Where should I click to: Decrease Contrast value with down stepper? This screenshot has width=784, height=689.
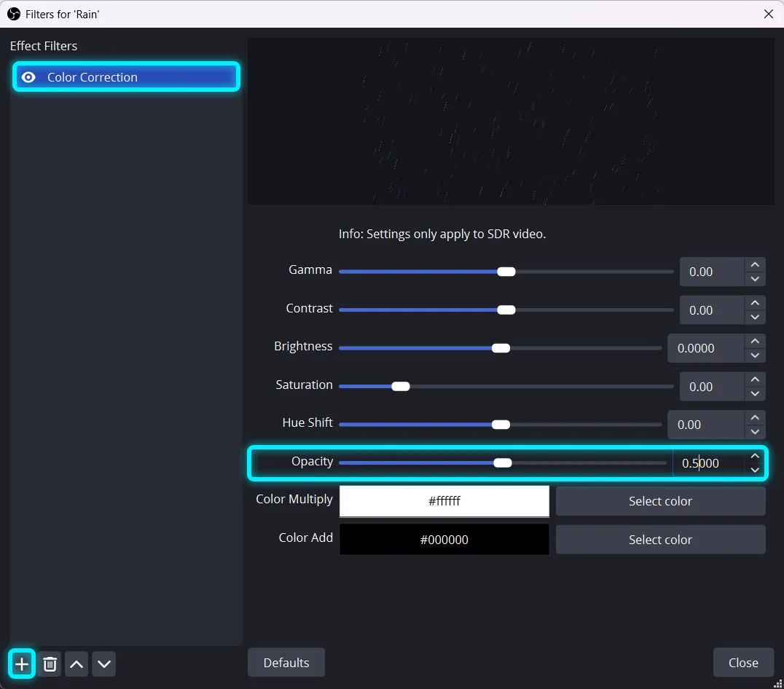(755, 318)
